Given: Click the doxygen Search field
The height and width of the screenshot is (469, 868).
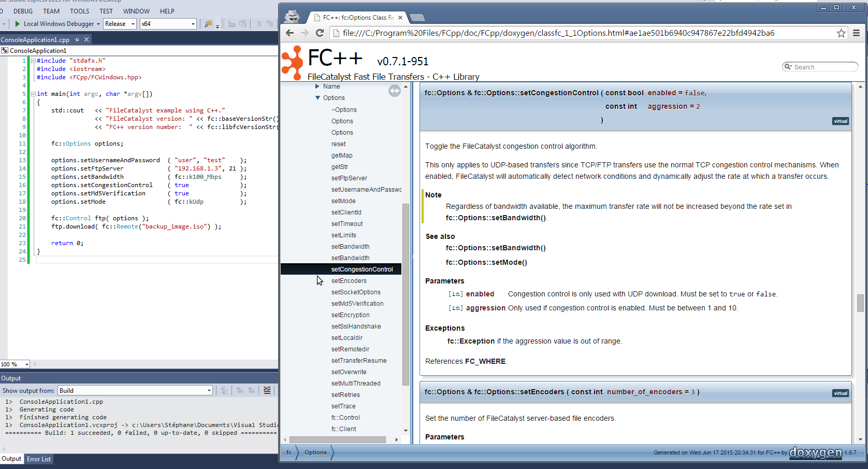Looking at the screenshot, I should 823,67.
